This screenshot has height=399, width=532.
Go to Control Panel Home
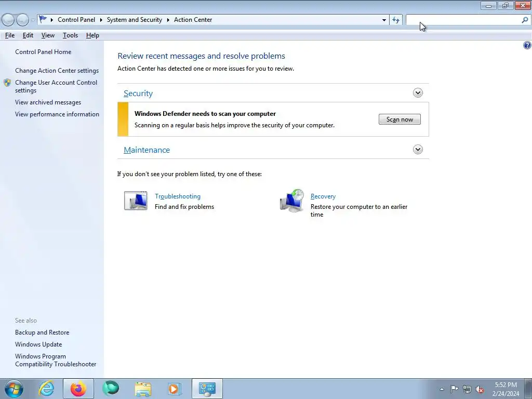point(43,52)
